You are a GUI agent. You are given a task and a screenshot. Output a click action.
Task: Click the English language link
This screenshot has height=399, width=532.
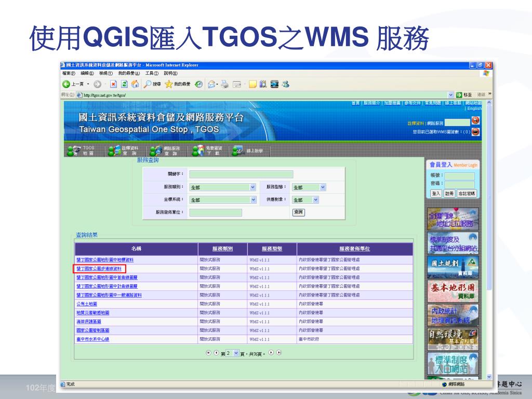[474, 109]
